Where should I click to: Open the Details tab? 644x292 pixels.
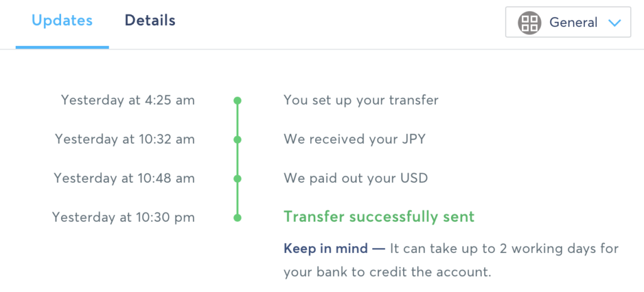point(150,21)
